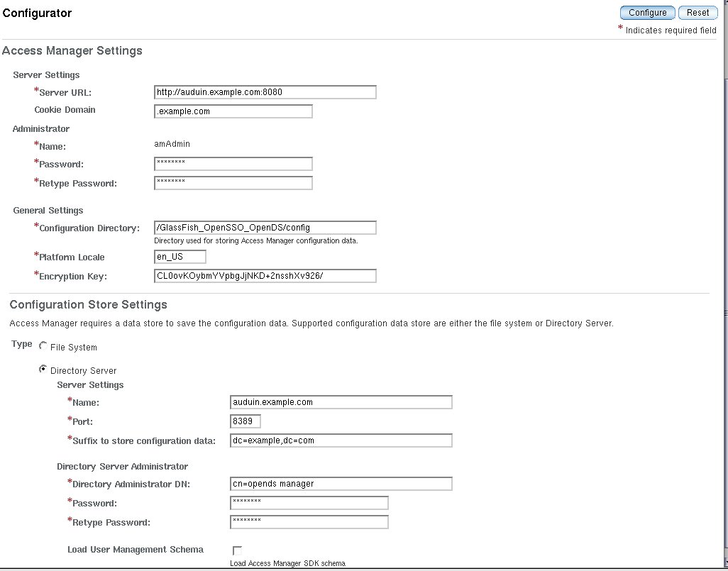The width and height of the screenshot is (728, 571).
Task: Click the Configure button
Action: click(647, 13)
